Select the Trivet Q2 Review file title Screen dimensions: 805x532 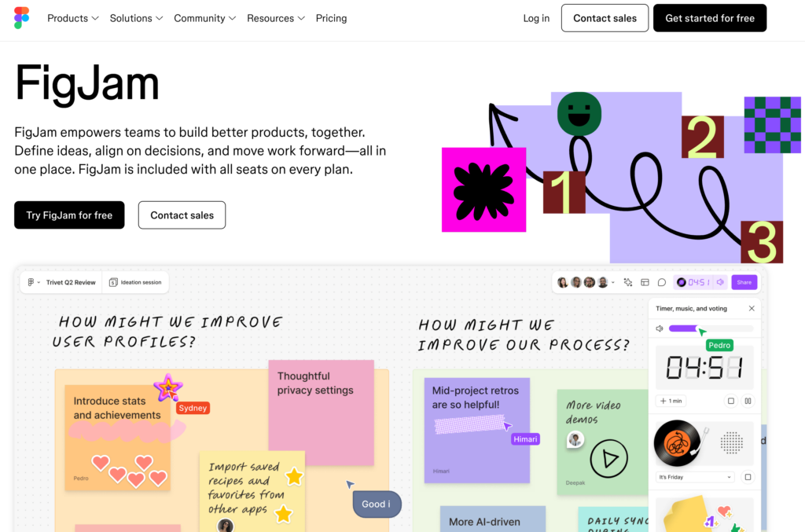[x=71, y=282]
